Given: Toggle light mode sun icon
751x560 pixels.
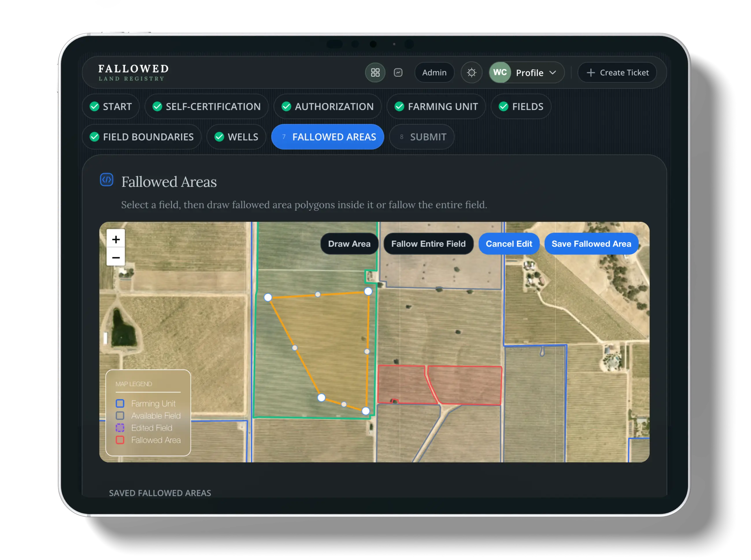Looking at the screenshot, I should [472, 72].
